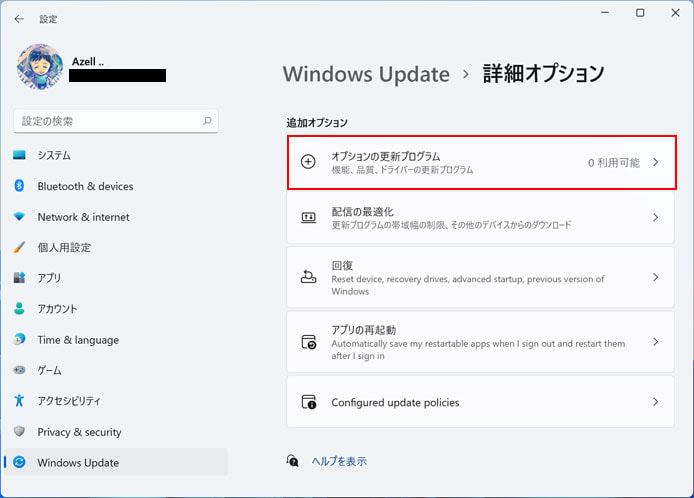This screenshot has width=694, height=498.
Task: Click the アプリの再起動 icon
Action: pos(308,342)
